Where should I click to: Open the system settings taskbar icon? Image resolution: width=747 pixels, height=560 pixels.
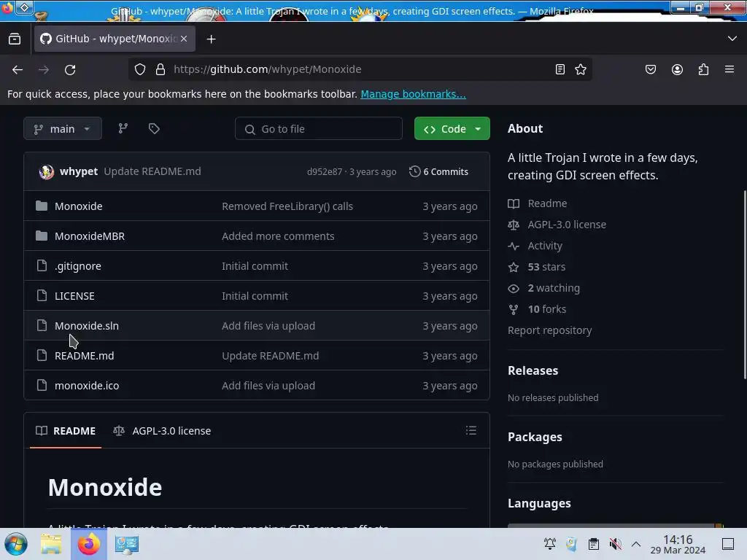127,544
